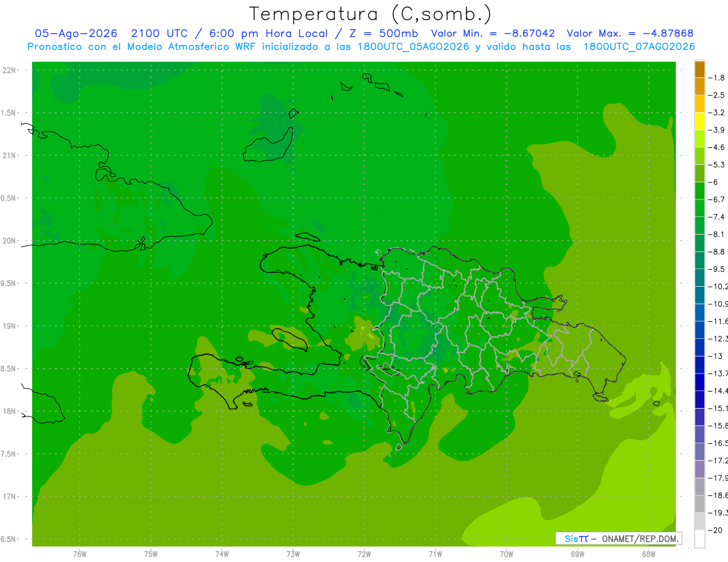
Task: Click the "71W" longitude label
Action: pyautogui.click(x=435, y=554)
